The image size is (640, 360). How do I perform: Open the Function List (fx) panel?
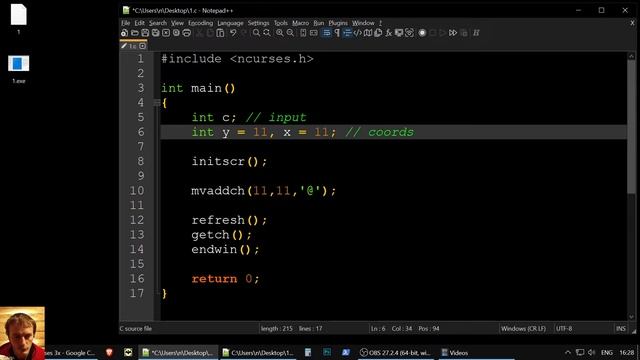pos(389,33)
